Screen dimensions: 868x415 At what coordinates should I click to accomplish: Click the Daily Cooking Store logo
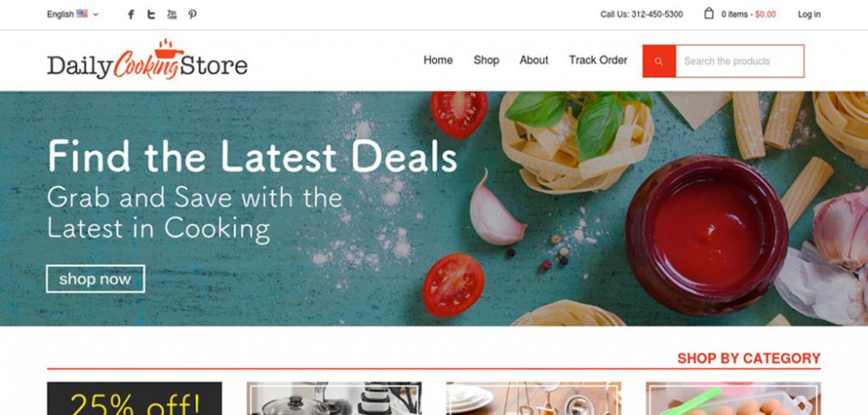147,60
